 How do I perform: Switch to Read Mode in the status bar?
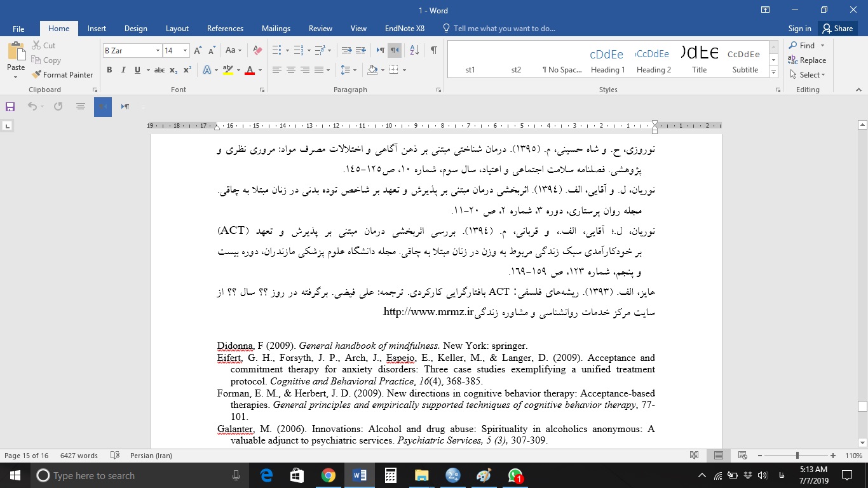coord(693,456)
